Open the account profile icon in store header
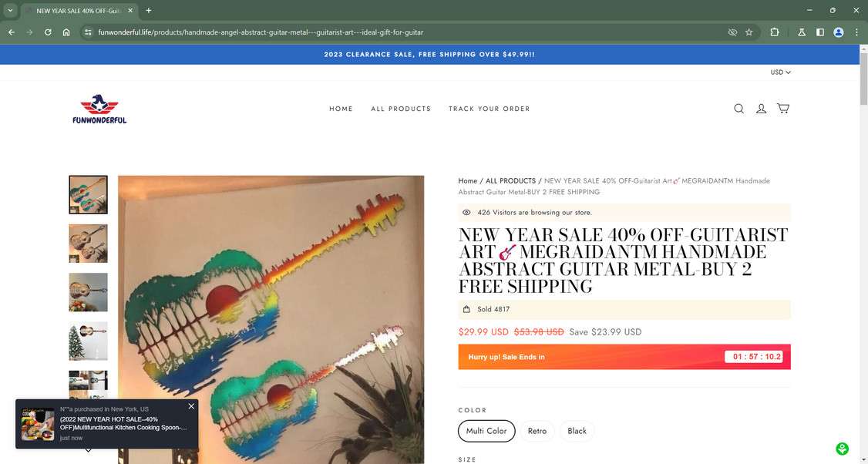868x464 pixels. click(x=761, y=109)
